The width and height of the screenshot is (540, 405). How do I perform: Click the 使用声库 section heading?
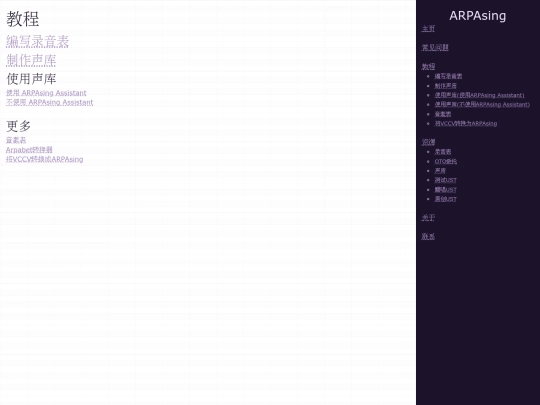coord(31,79)
